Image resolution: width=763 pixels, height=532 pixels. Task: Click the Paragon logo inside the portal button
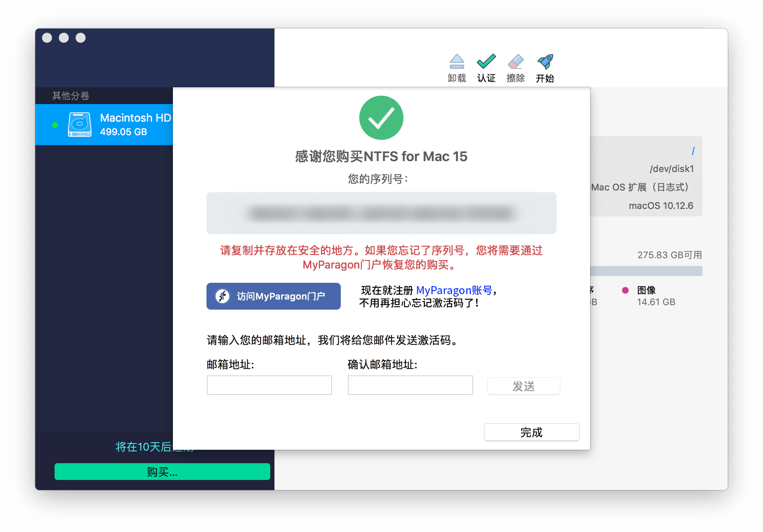(x=222, y=296)
